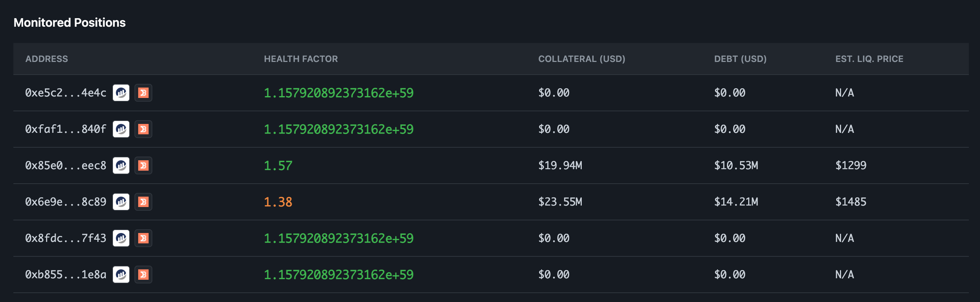Screen dimensions: 980x302
Task: Click Etherscan icon beside 0xb855...1e8a
Action: pos(121,275)
